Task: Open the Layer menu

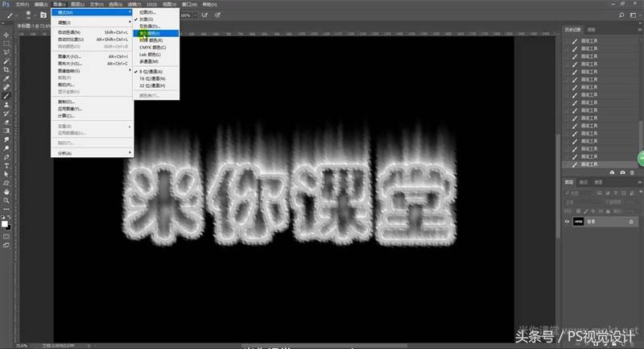Action: (x=77, y=5)
